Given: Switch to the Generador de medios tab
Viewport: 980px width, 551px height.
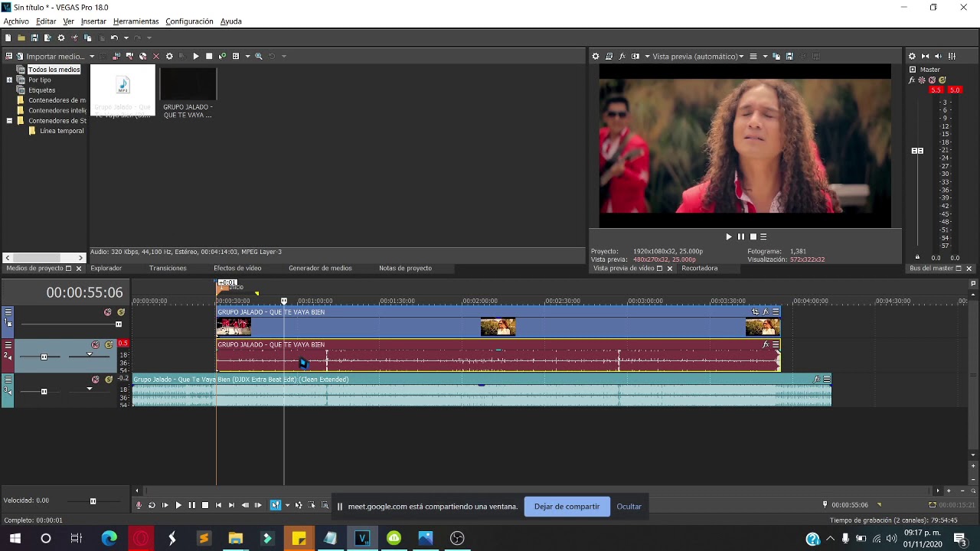Looking at the screenshot, I should [320, 268].
